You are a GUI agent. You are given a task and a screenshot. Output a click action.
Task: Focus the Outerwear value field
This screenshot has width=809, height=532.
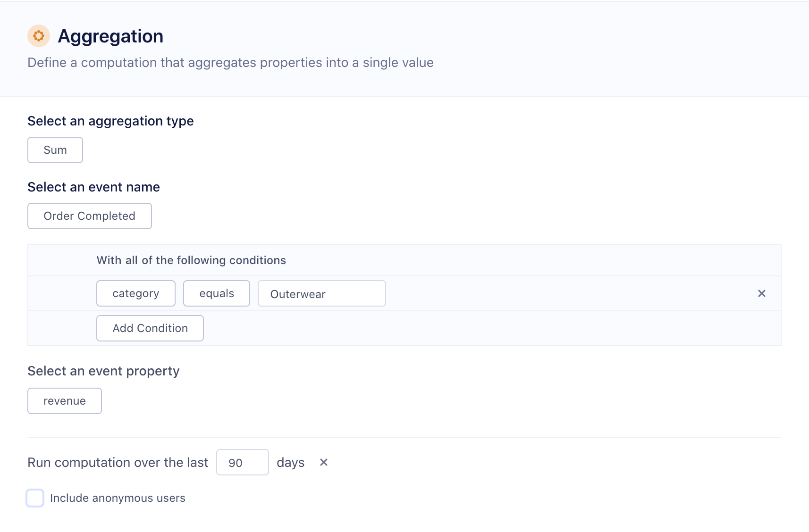pyautogui.click(x=321, y=293)
